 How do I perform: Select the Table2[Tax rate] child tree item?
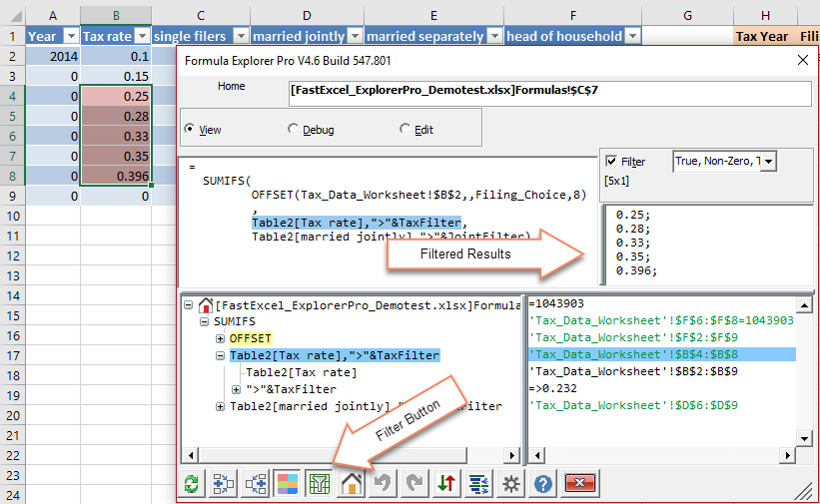(x=302, y=372)
